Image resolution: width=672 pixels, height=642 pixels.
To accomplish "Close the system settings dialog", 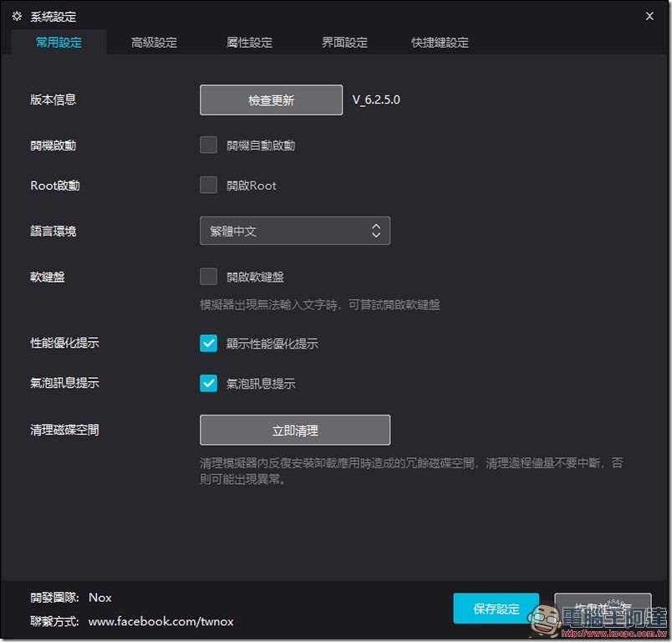I will point(649,16).
